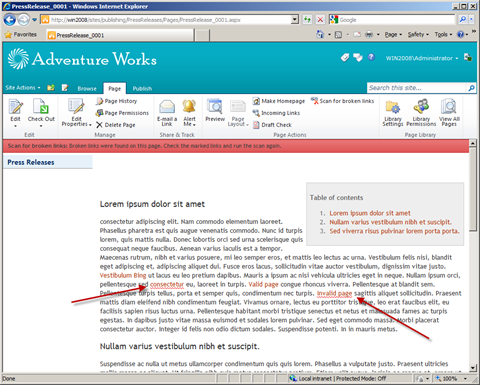Click the Help icon in the SharePoint header

[371, 58]
